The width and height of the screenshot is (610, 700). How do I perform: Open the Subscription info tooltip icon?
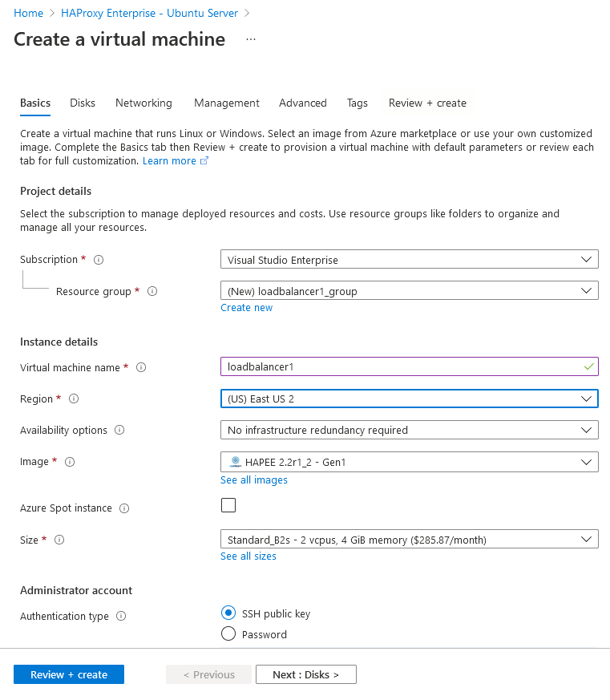tap(98, 259)
